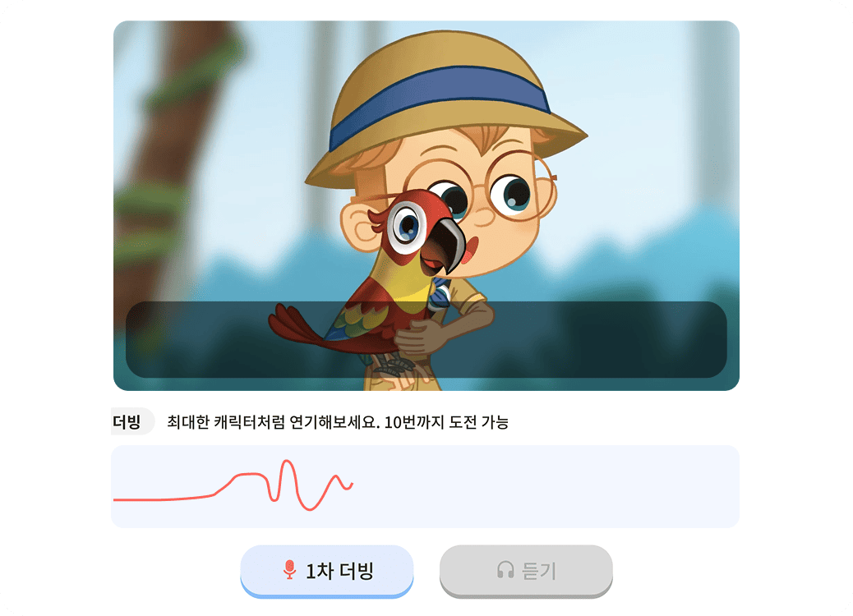Image resolution: width=853 pixels, height=616 pixels.
Task: Click the gray headphones icon
Action: [x=505, y=570]
